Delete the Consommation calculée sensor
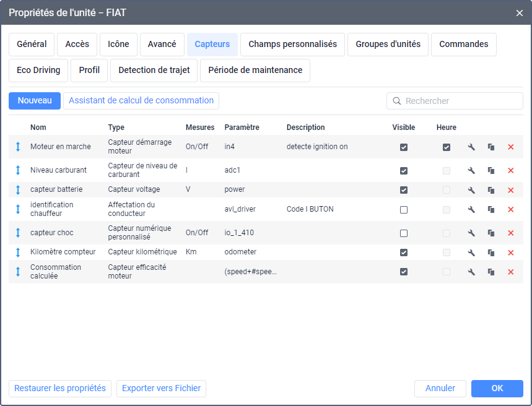 pos(511,272)
